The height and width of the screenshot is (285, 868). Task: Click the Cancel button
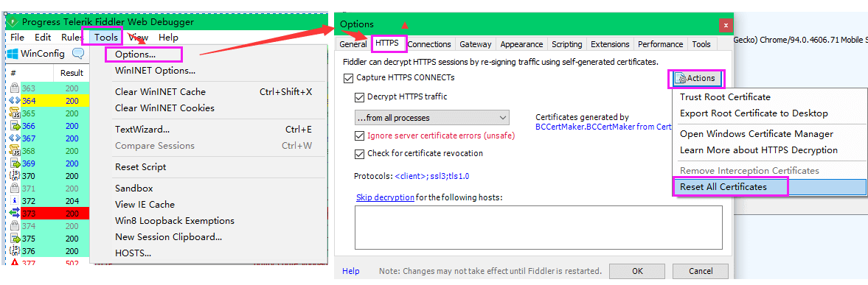pos(701,271)
